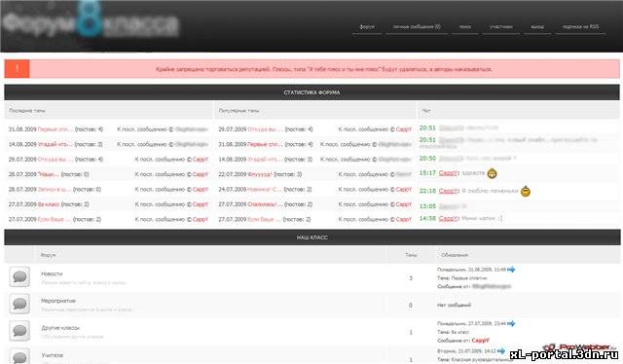This screenshot has height=364, width=623.
Task: Open the Другие классы forum link
Action: pos(60,328)
